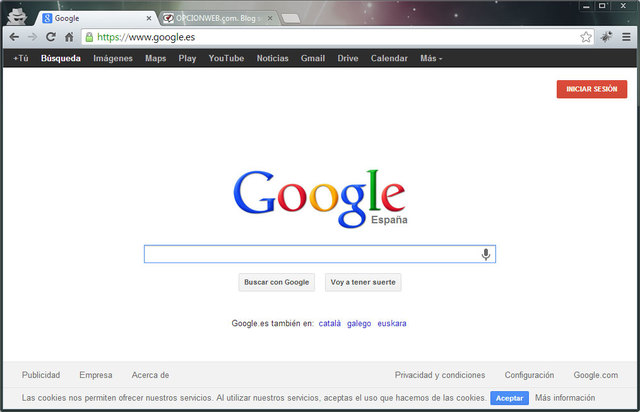Image resolution: width=640 pixels, height=412 pixels.
Task: Open Imágenes in the Google bar
Action: 113,58
